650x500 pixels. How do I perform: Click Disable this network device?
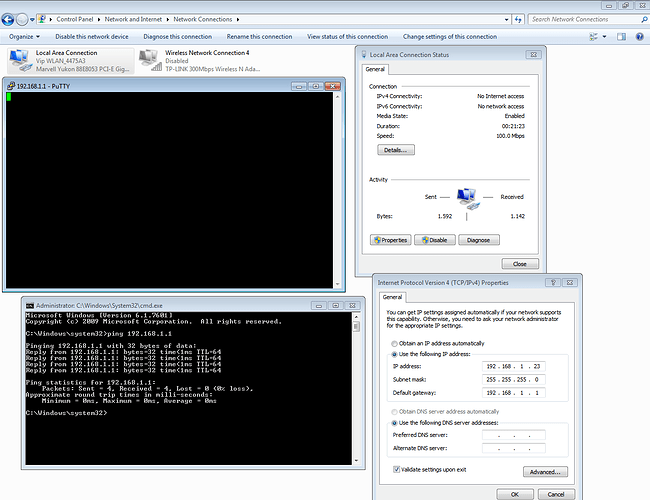pos(92,36)
